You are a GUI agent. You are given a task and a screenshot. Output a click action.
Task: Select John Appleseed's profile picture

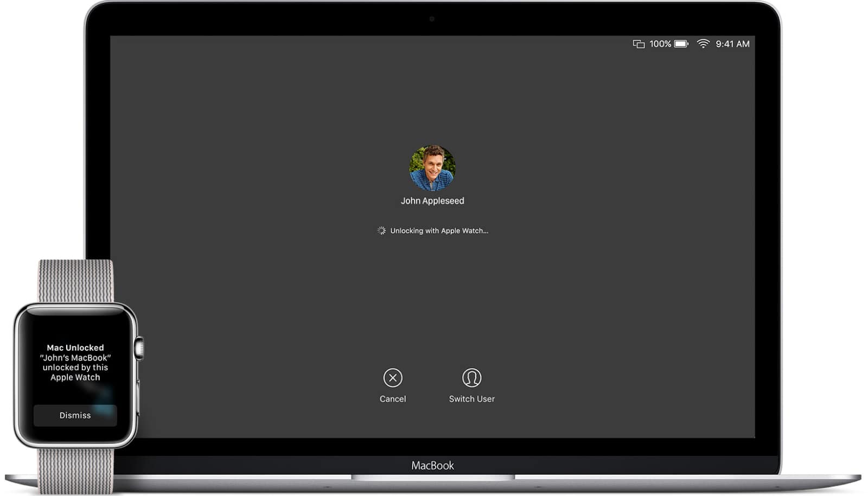432,168
